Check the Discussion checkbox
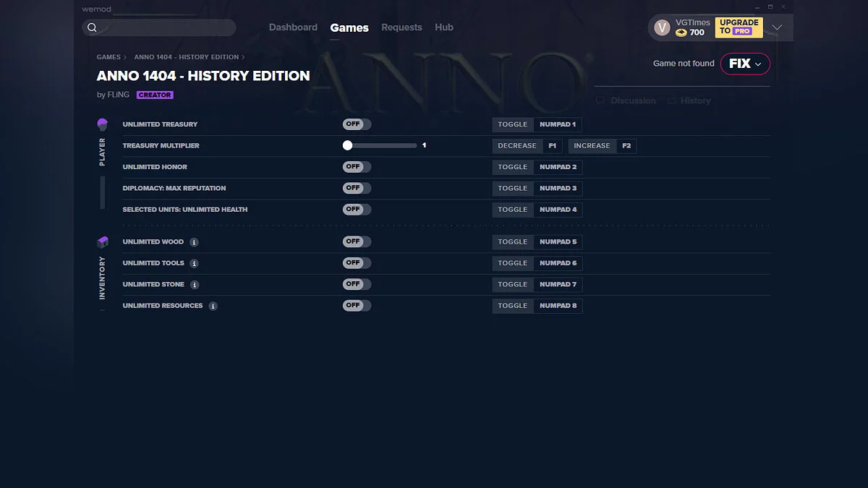The image size is (868, 488). pos(600,100)
